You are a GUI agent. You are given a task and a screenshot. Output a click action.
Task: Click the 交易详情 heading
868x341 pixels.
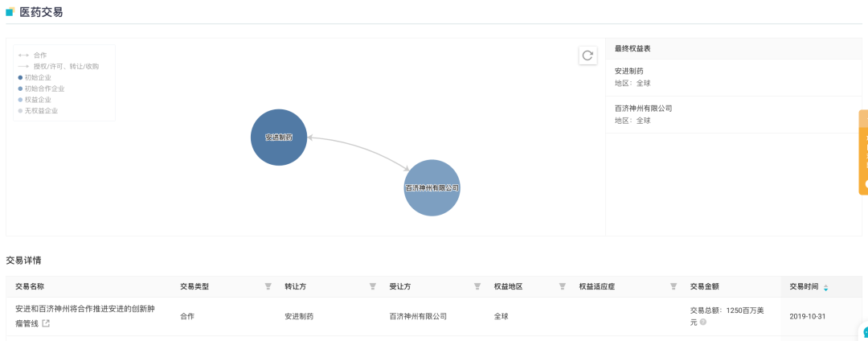[24, 261]
